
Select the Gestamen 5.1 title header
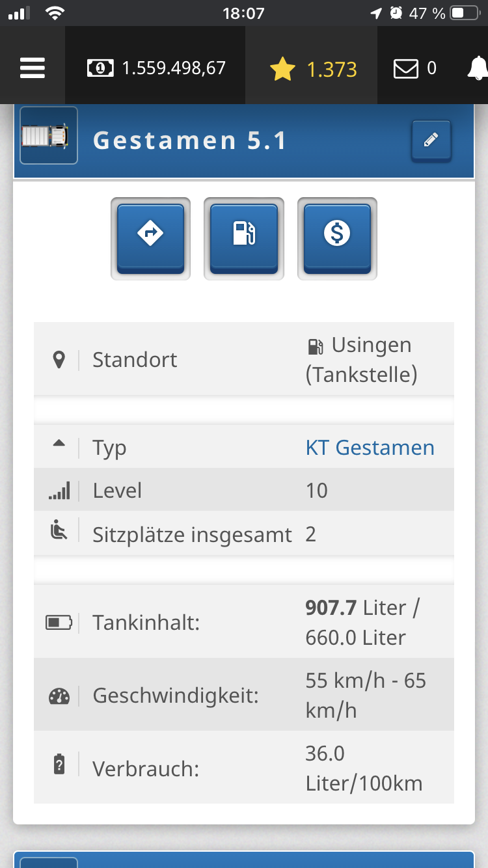point(190,141)
